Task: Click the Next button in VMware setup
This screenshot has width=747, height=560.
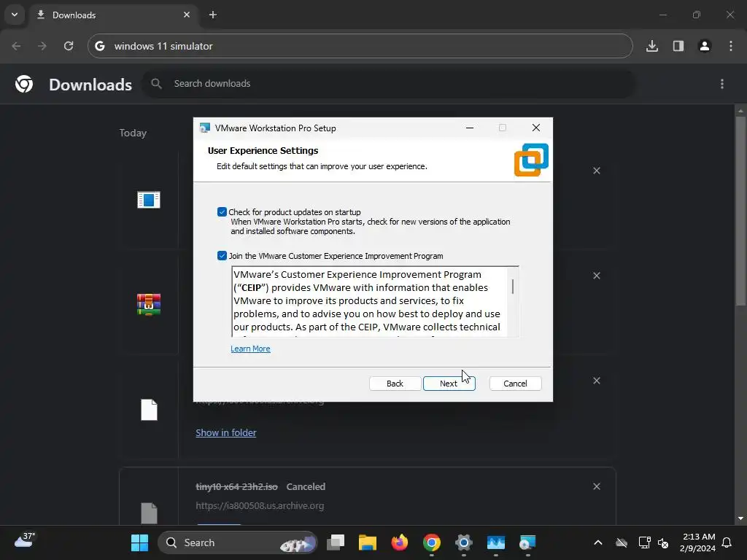Action: pos(449,384)
